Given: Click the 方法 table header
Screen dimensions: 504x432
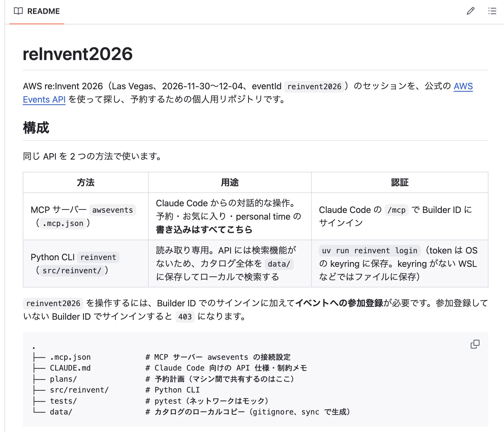Looking at the screenshot, I should click(86, 182).
